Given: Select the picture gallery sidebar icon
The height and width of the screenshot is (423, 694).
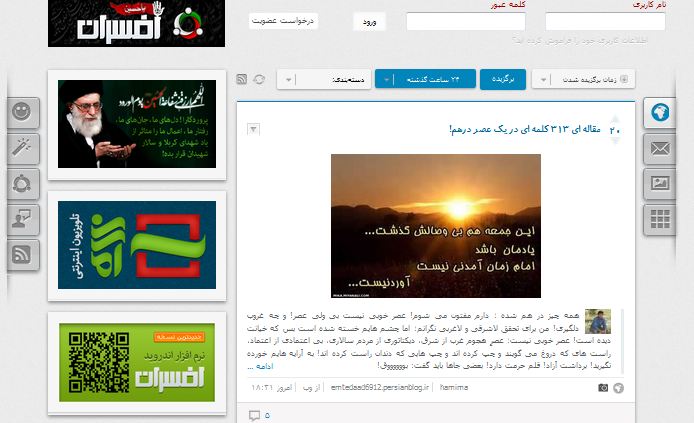Looking at the screenshot, I should pos(659,184).
